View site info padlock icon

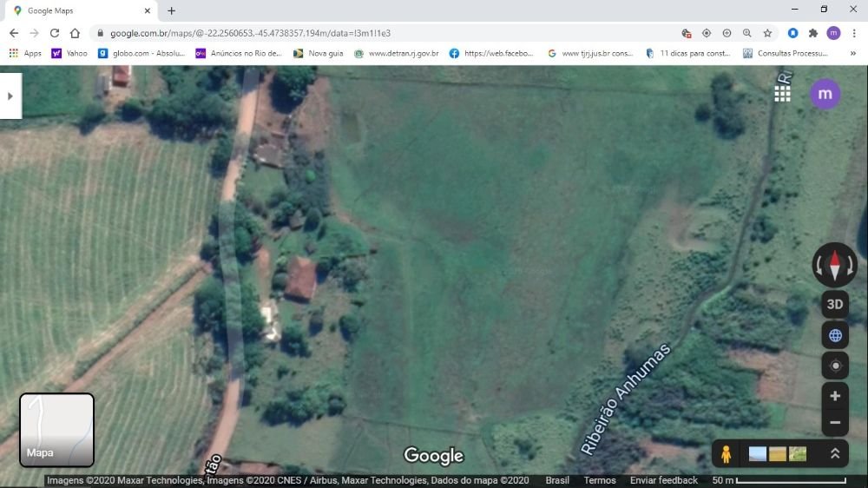[100, 33]
